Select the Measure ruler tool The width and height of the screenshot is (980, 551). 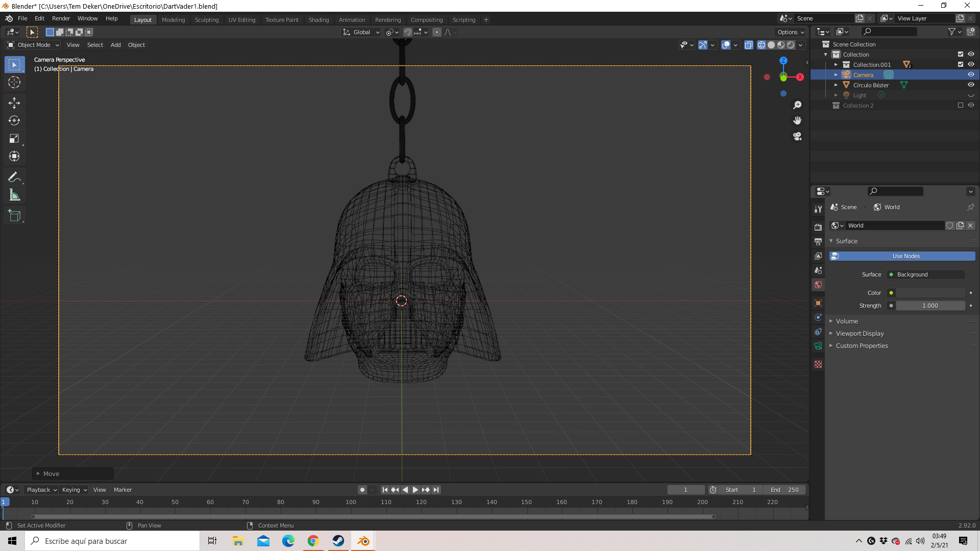tap(14, 195)
